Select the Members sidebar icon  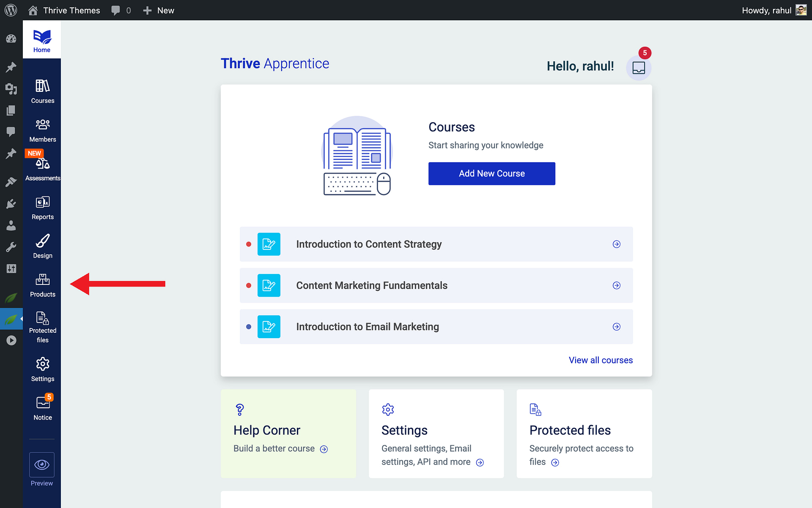point(42,128)
